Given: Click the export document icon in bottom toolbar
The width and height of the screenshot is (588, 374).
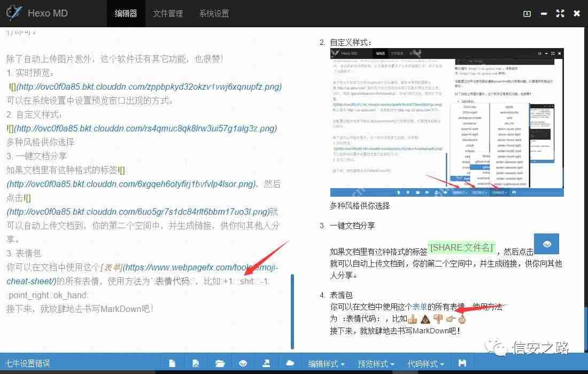Looking at the screenshot, I should (x=196, y=363).
